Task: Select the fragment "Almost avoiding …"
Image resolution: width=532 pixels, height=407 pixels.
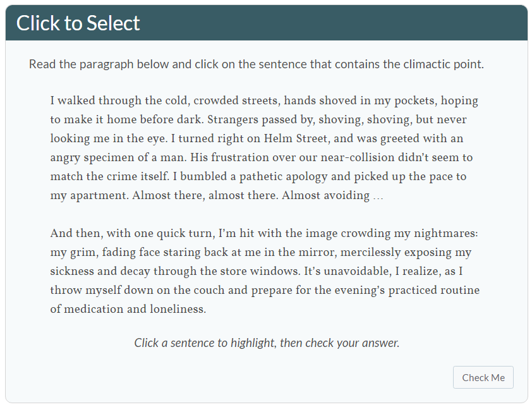Action: (x=332, y=195)
